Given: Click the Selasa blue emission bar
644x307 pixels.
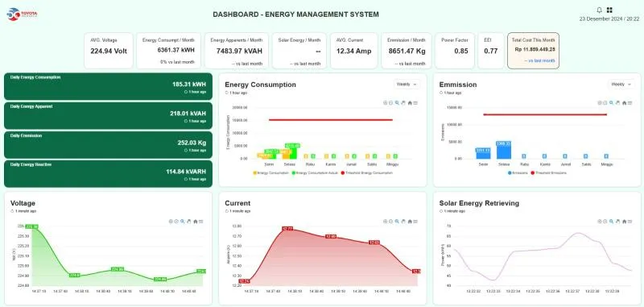Looking at the screenshot, I should tap(503, 150).
